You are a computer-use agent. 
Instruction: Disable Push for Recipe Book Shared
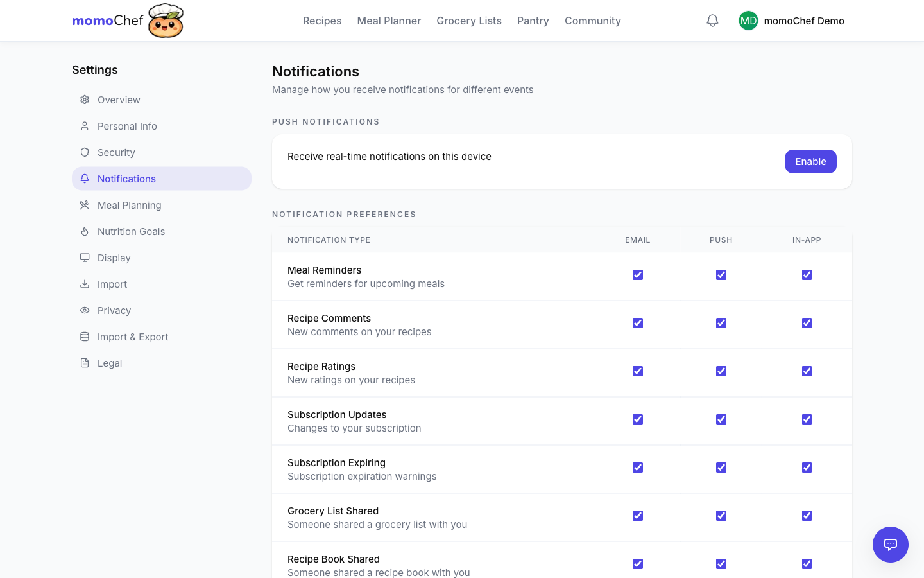tap(721, 564)
